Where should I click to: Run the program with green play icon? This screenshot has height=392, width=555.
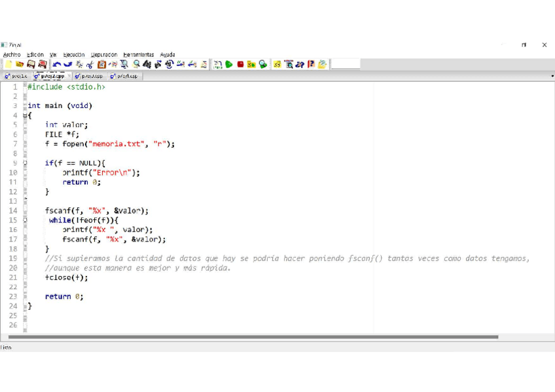229,64
